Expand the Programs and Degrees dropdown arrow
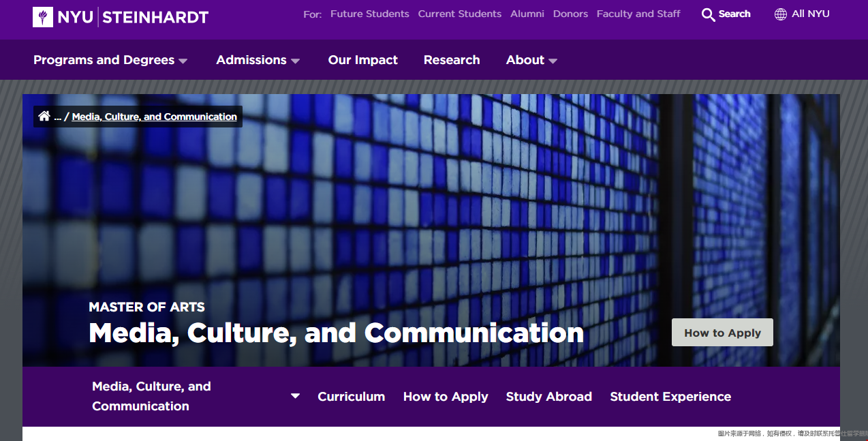The width and height of the screenshot is (868, 441). (183, 61)
